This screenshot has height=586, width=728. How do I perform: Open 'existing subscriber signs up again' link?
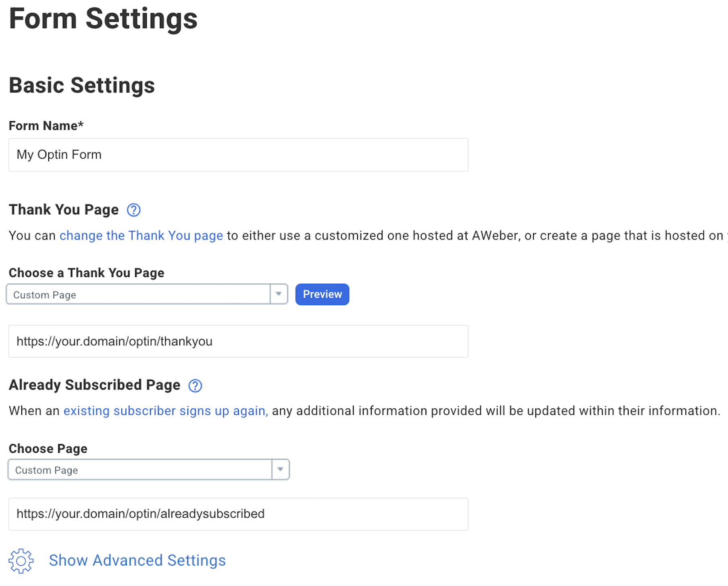click(165, 411)
